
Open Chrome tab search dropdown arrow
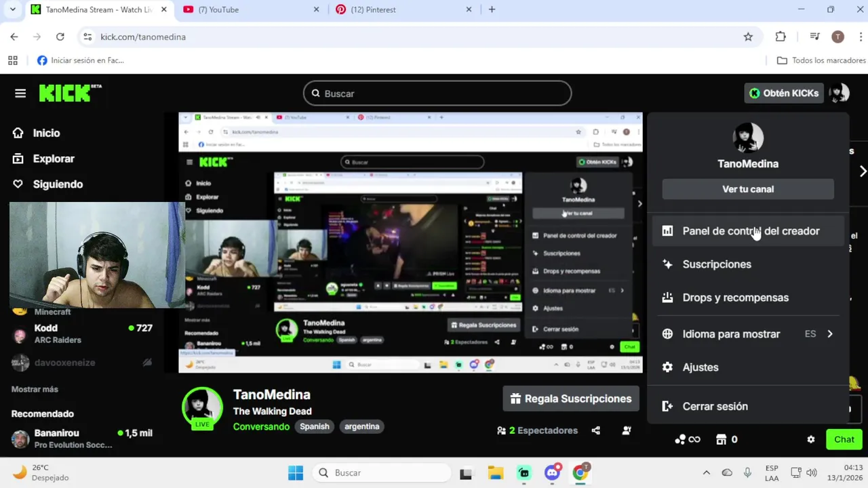[x=12, y=9]
